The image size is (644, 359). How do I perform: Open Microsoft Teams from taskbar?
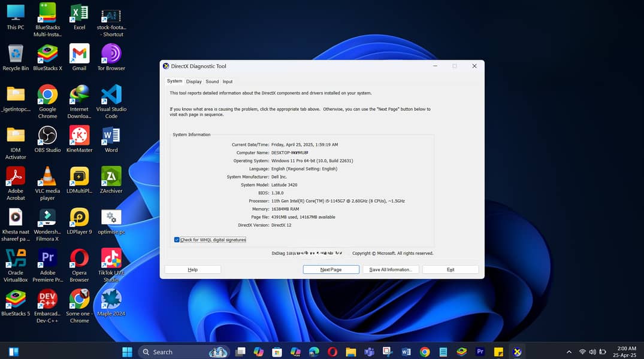[x=369, y=352]
